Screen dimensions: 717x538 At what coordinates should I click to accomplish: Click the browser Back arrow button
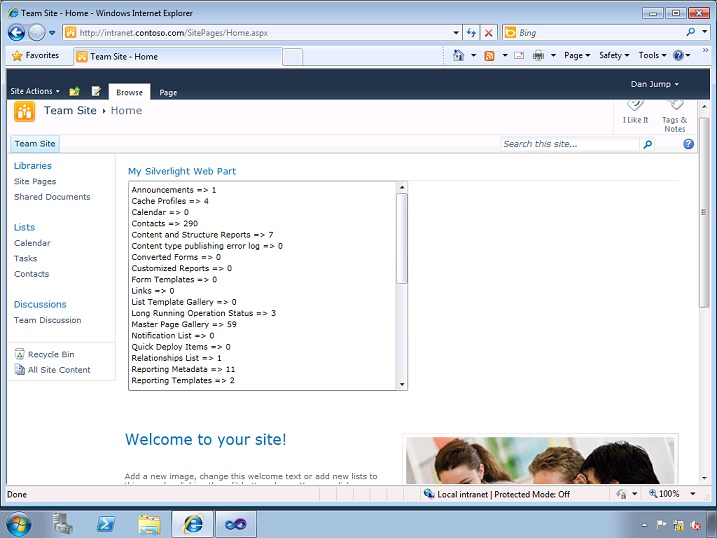pyautogui.click(x=16, y=32)
